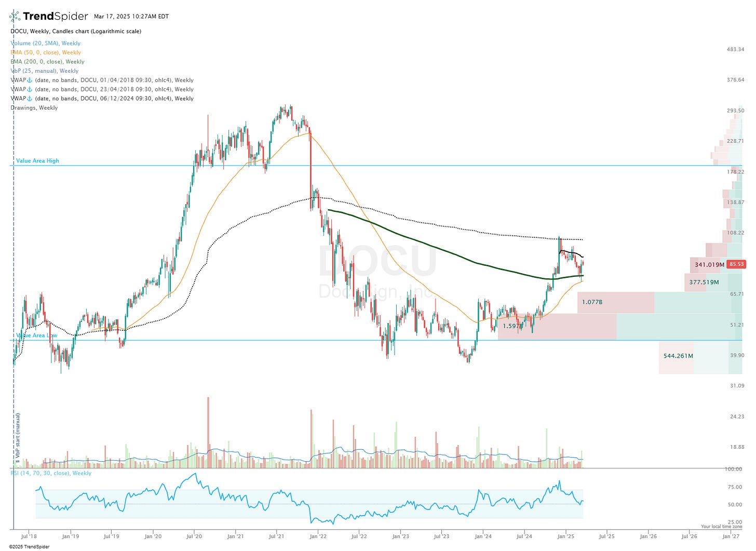Click the 51.21 price axis label
Screen dimensions: 756x551
click(x=737, y=325)
